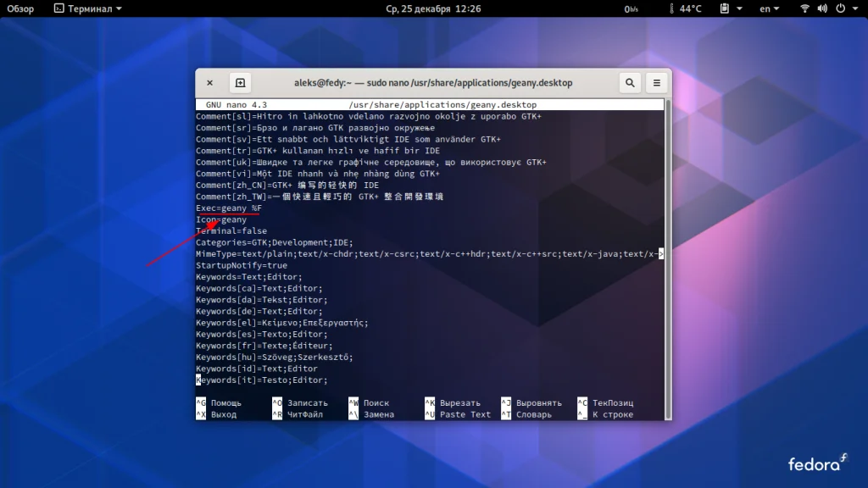Click the power icon in top bar

pyautogui.click(x=839, y=8)
